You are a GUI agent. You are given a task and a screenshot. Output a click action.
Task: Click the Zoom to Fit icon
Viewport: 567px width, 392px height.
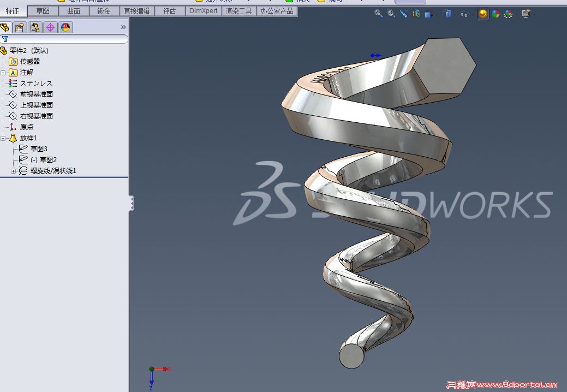378,14
